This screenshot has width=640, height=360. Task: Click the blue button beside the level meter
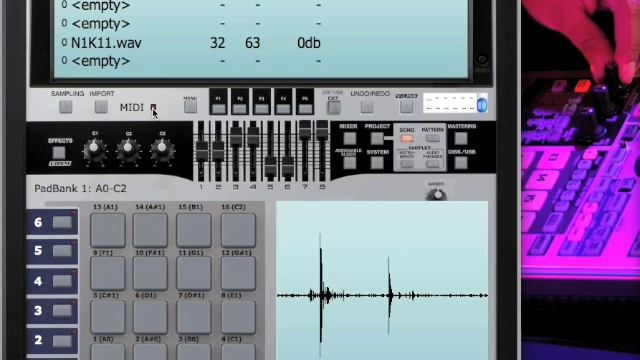[x=482, y=104]
